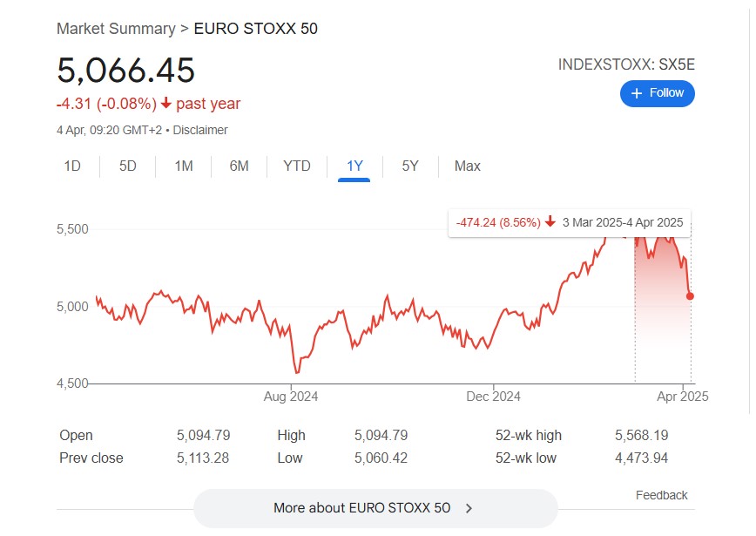756x536 pixels.
Task: Follow the EURO STOXX 50 index
Action: click(x=658, y=93)
